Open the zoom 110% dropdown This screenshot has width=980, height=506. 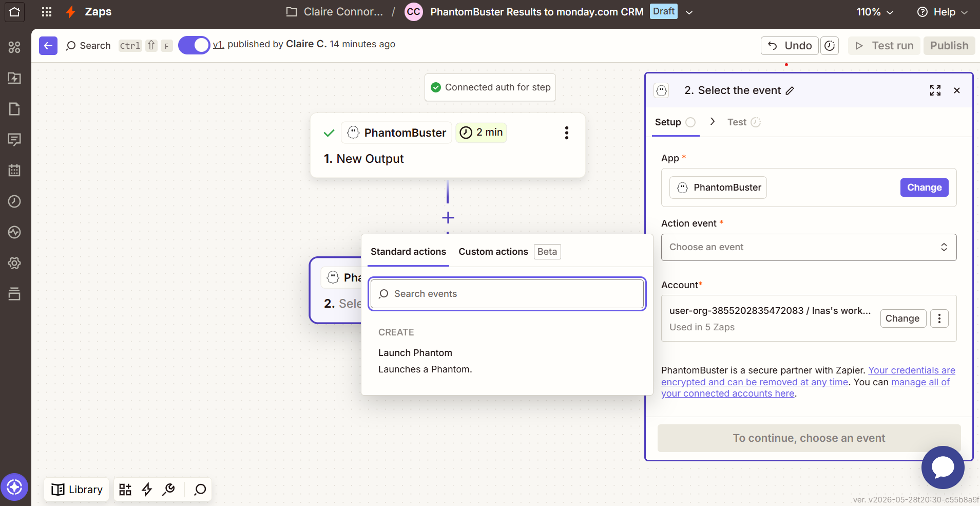875,12
